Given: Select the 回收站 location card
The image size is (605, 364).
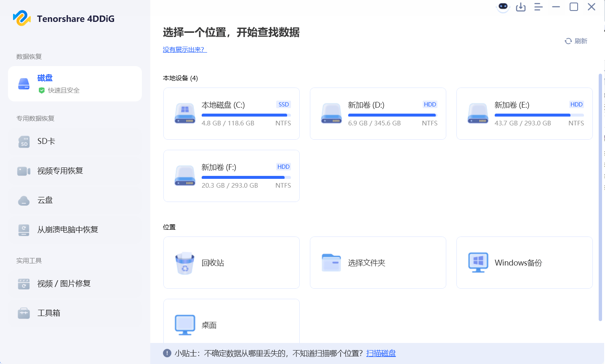Looking at the screenshot, I should [x=232, y=263].
